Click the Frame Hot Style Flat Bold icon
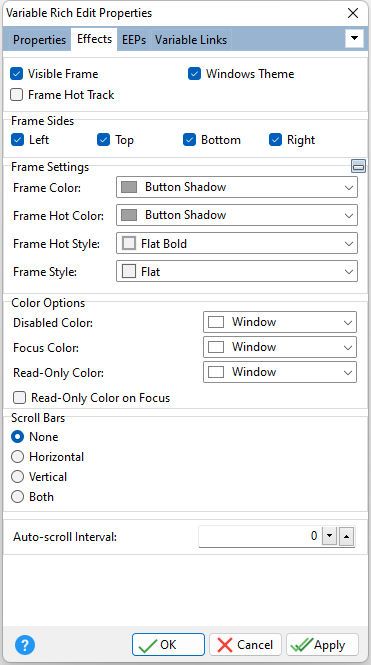The height and width of the screenshot is (665, 371). (x=129, y=243)
